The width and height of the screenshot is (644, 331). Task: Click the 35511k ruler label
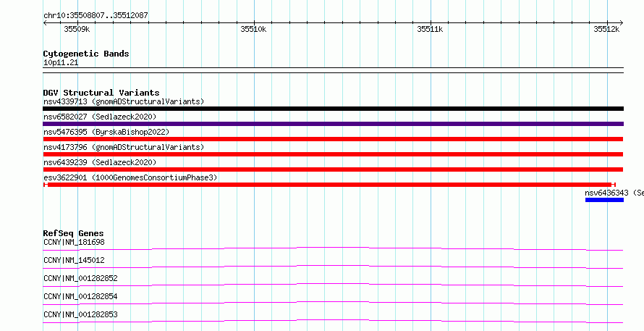tap(430, 29)
